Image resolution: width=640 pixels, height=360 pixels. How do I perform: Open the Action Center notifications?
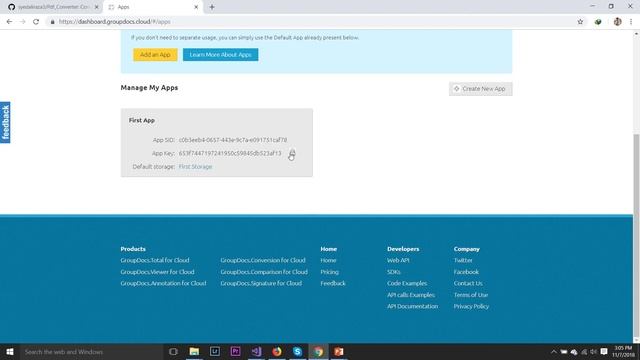(604, 352)
